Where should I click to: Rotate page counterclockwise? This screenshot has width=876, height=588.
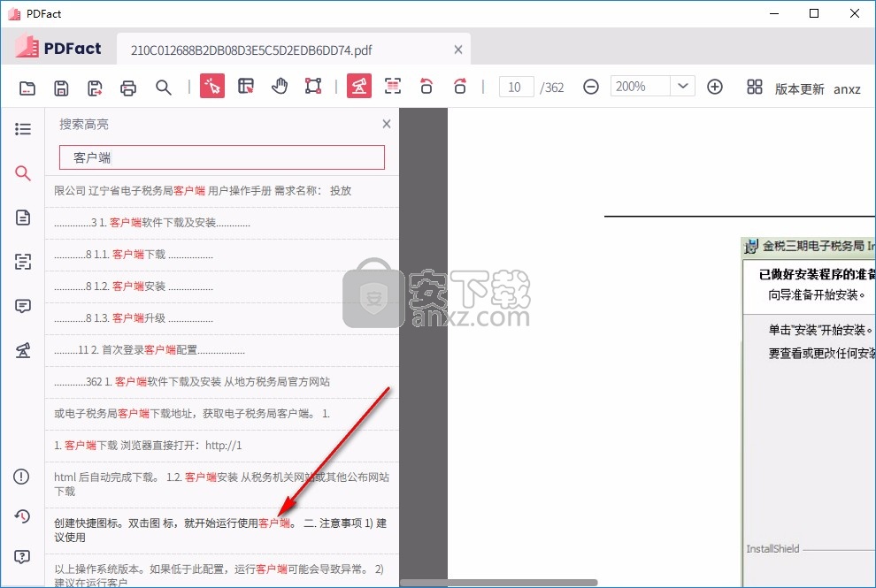[x=426, y=87]
